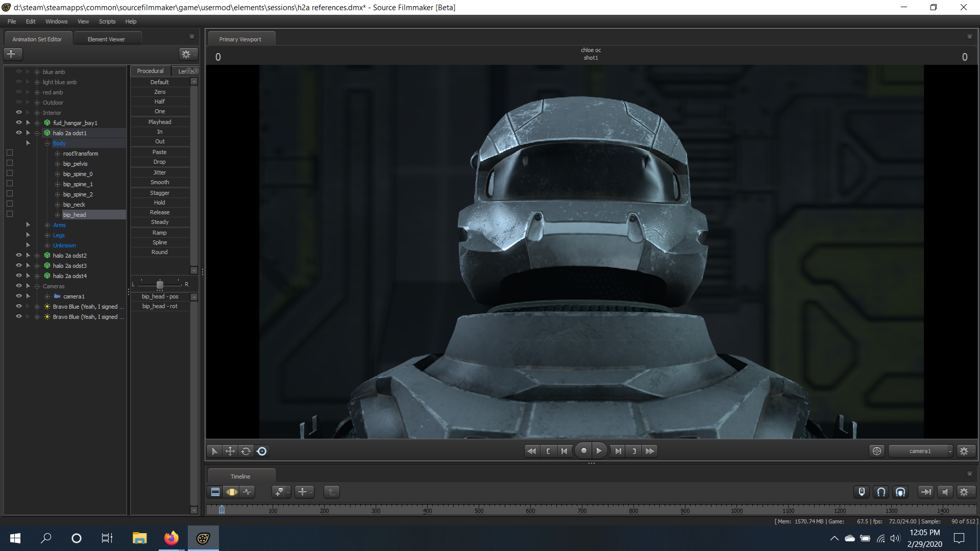Screen dimensions: 980x551
Task: Collapse the Cameras group node
Action: [37, 286]
